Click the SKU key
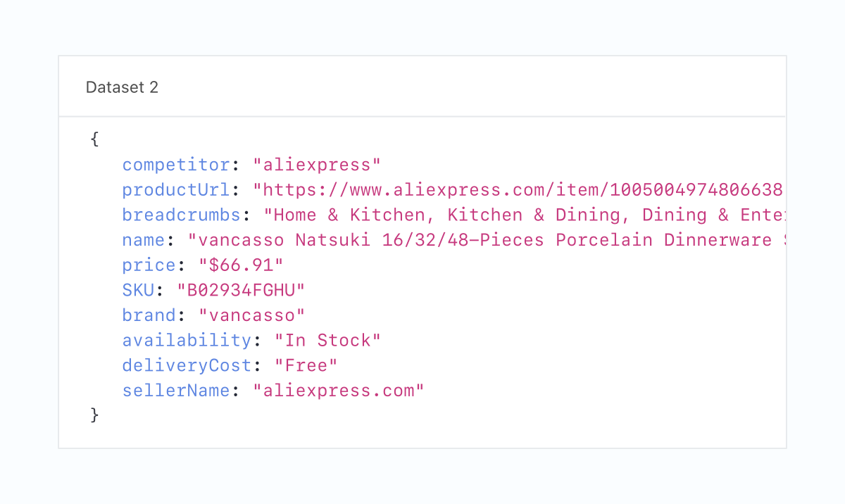845x504 pixels. click(x=138, y=291)
